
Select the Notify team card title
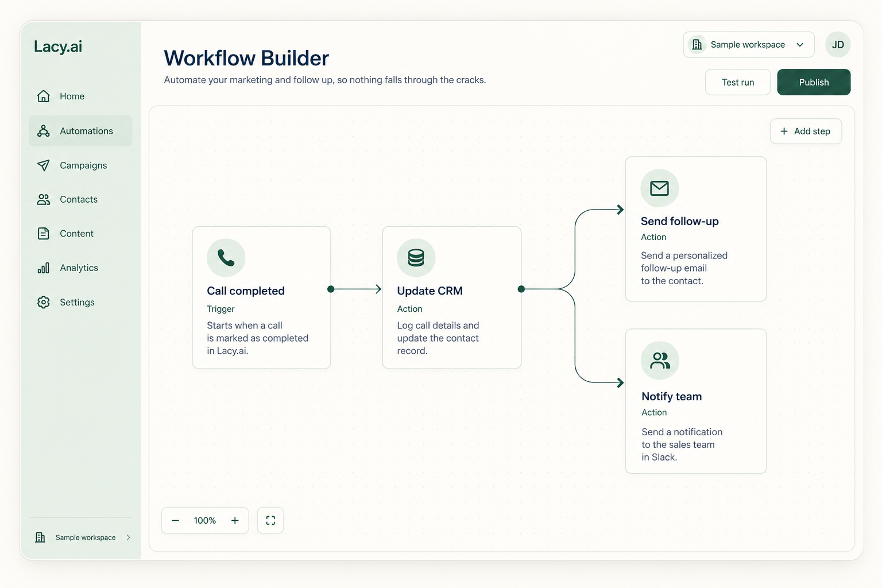tap(672, 397)
